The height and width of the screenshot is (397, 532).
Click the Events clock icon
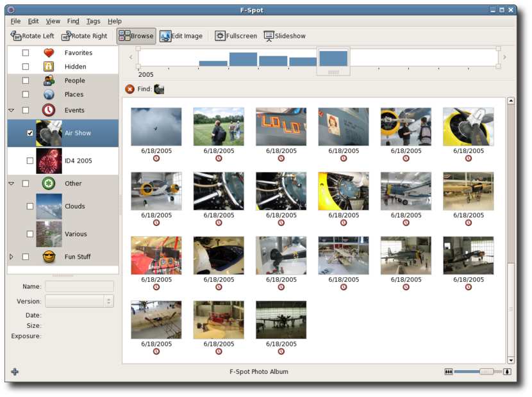pyautogui.click(x=49, y=110)
